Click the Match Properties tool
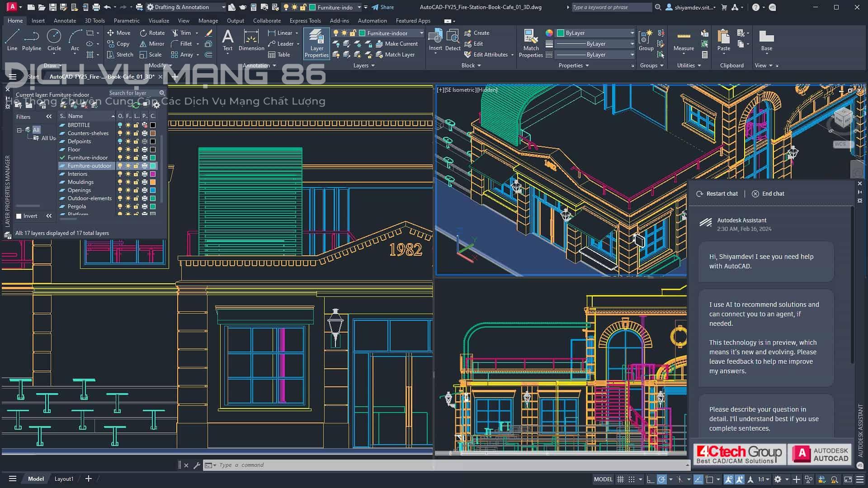 531,43
